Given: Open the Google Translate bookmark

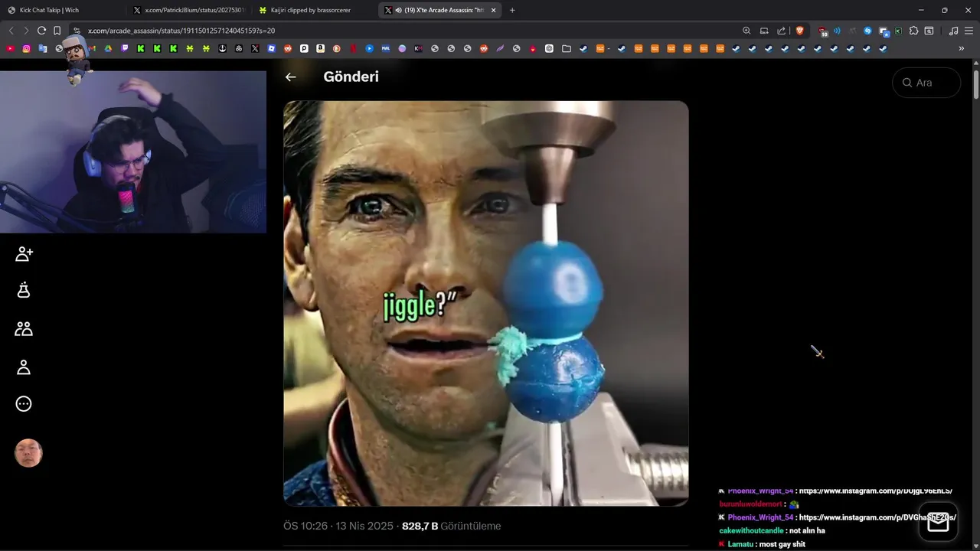Looking at the screenshot, I should tap(43, 48).
